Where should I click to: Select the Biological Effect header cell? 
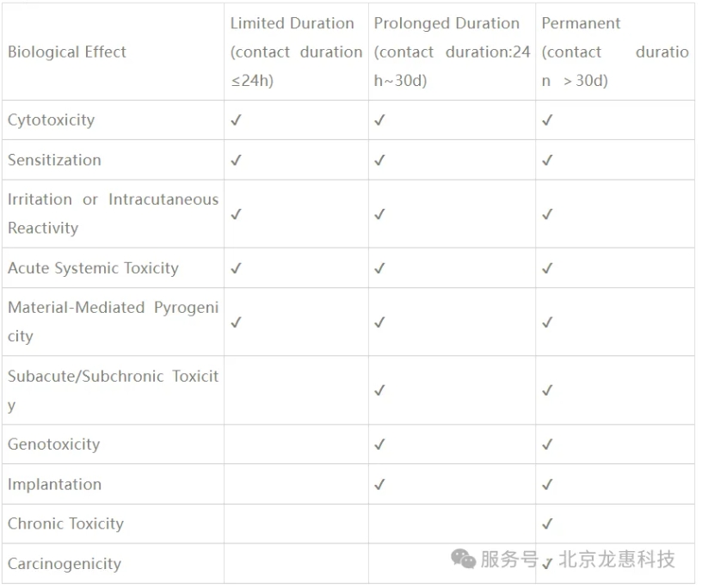113,52
